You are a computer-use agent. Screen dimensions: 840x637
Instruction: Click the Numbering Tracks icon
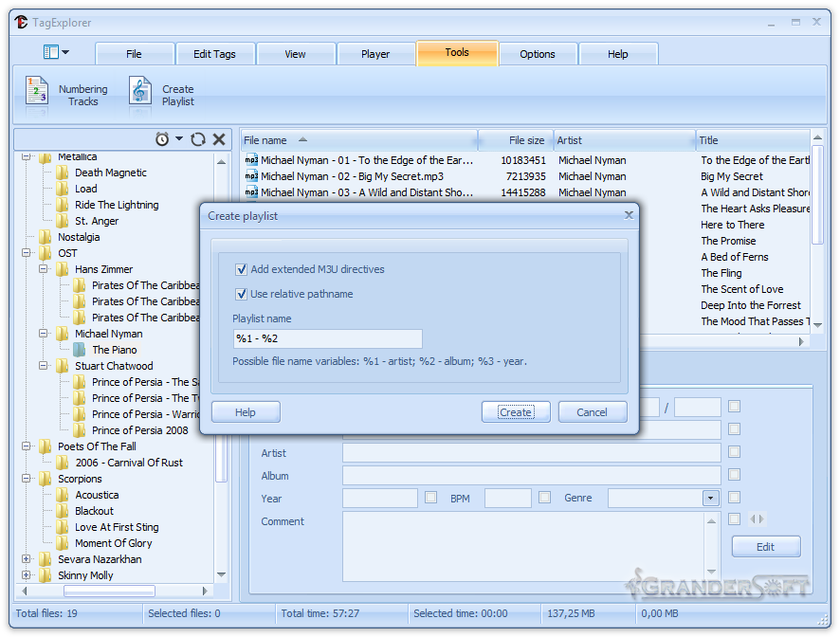pyautogui.click(x=37, y=92)
